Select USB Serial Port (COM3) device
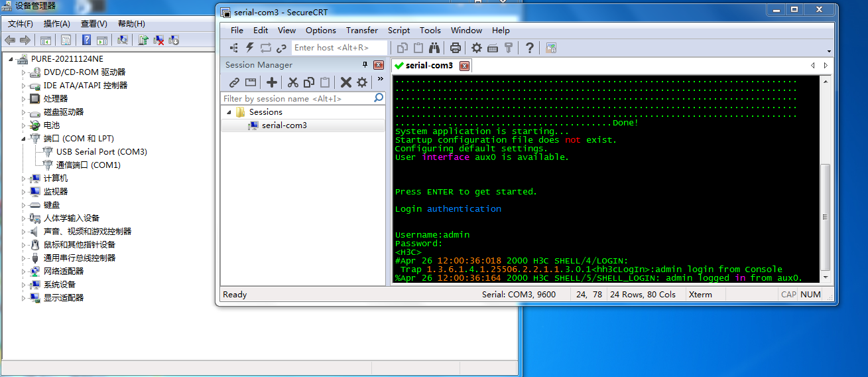The image size is (868, 377). (101, 152)
